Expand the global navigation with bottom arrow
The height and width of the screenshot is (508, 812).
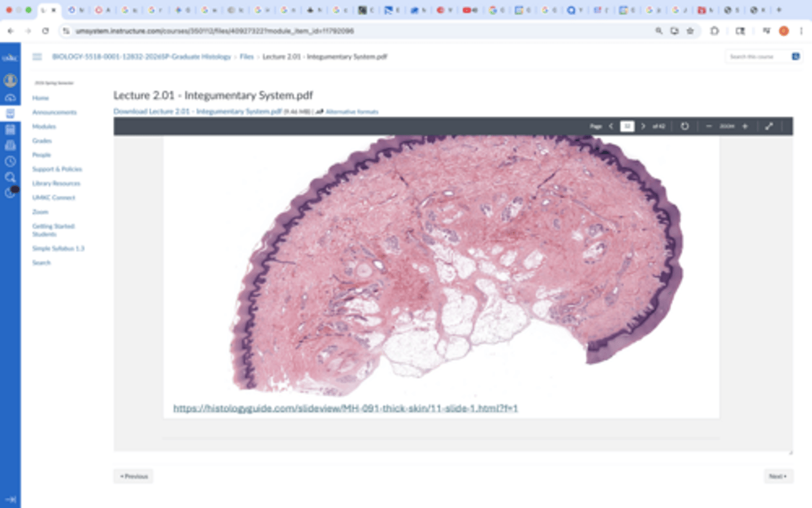pos(10,499)
